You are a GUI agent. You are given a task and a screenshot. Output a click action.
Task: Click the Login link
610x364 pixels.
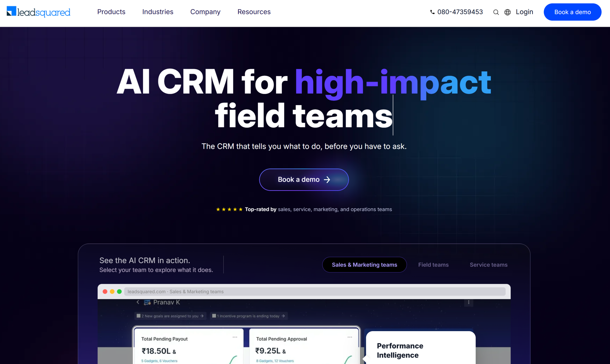click(524, 12)
